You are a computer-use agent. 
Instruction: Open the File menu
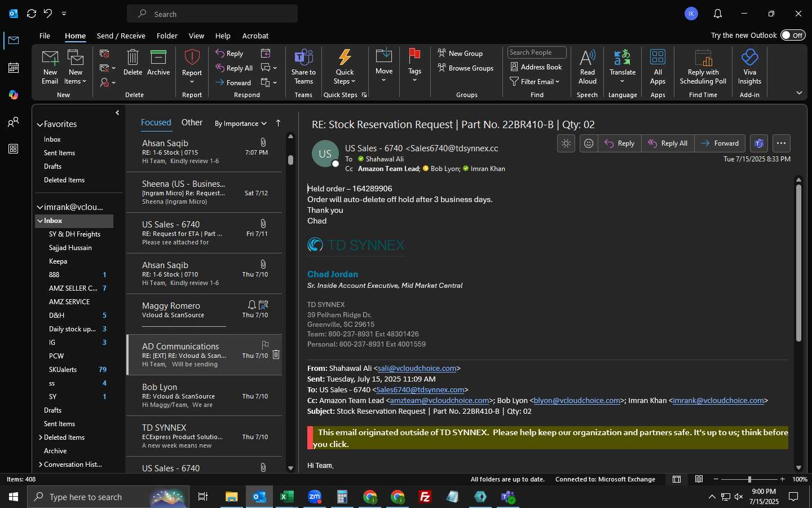coord(45,36)
